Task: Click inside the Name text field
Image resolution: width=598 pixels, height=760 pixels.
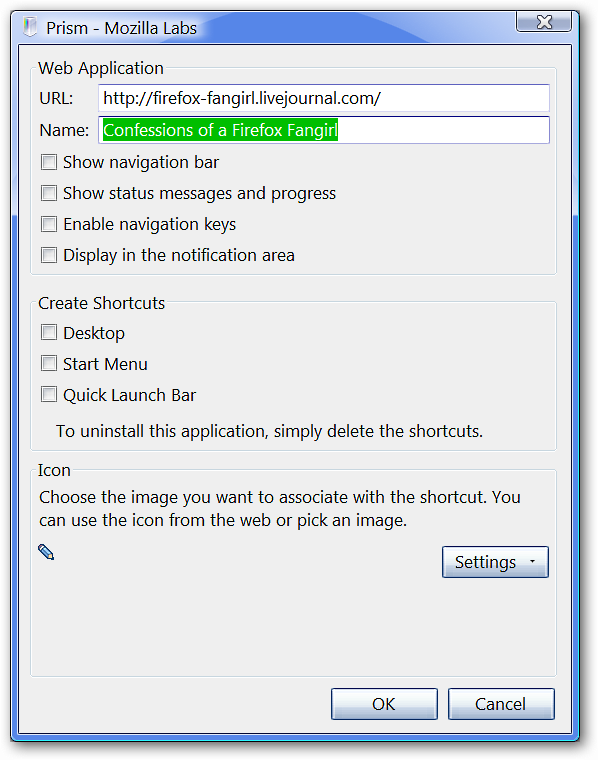Action: tap(324, 130)
